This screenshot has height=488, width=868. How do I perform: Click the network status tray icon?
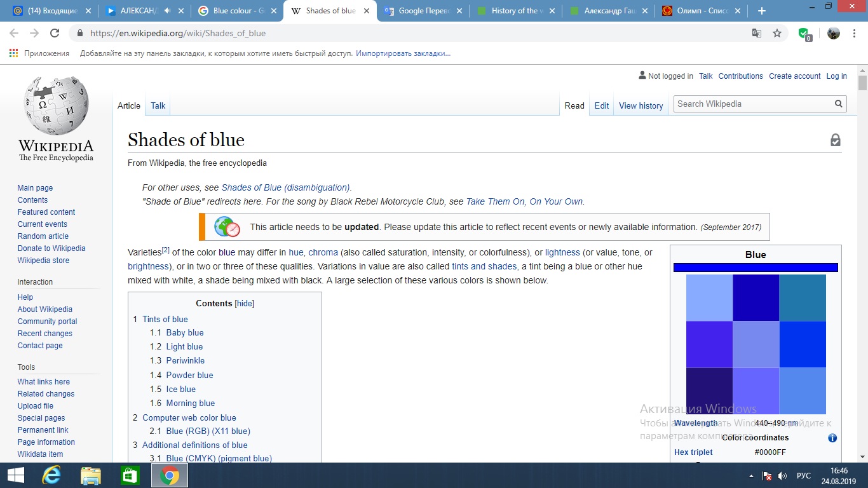point(767,476)
